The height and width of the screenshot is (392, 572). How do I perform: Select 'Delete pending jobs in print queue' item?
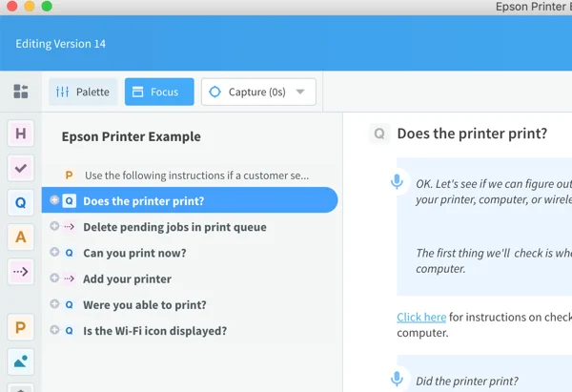tap(174, 227)
